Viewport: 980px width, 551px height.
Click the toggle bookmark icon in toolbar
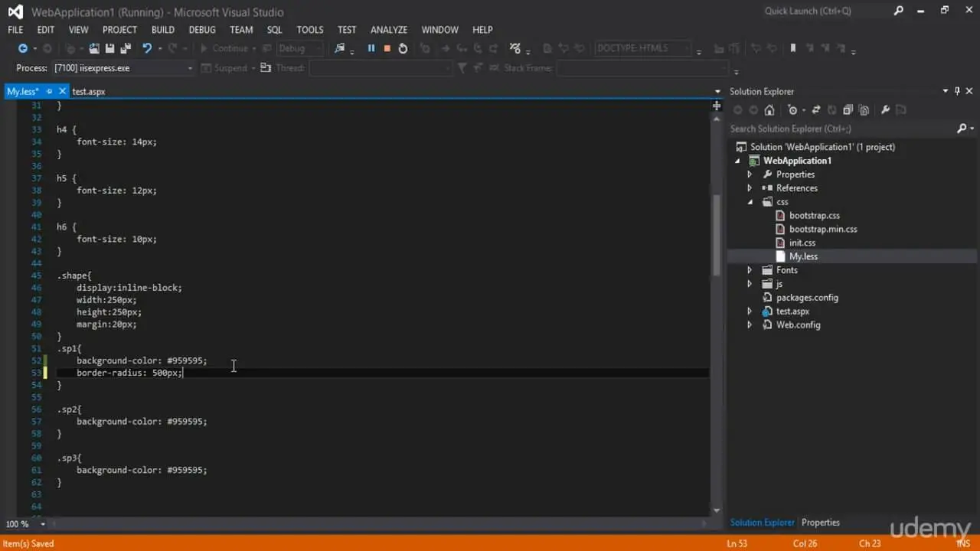[793, 48]
